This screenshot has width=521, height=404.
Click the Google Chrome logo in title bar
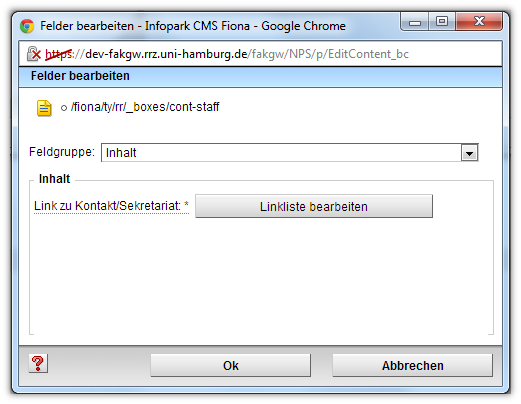click(x=27, y=26)
